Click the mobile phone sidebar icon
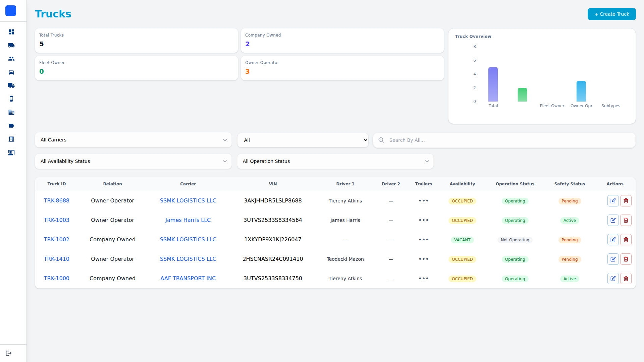 [11, 99]
